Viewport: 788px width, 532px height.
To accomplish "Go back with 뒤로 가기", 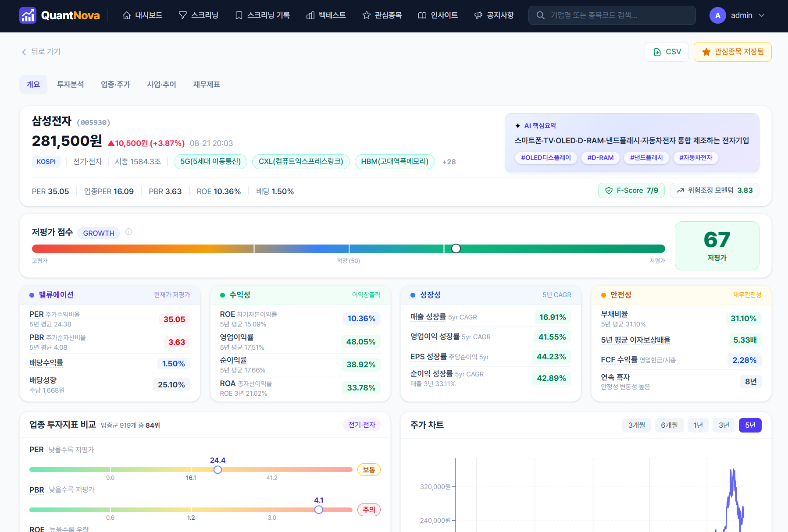I will pyautogui.click(x=41, y=52).
